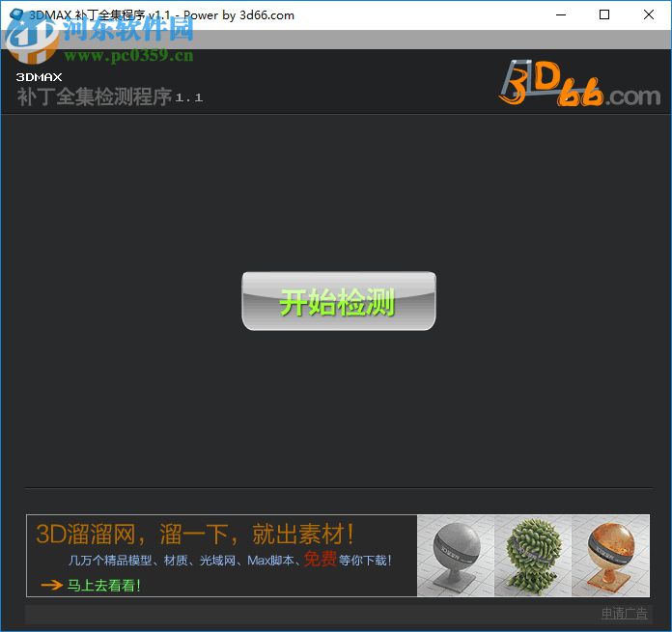Viewport: 672px width, 632px height.
Task: Click the 补丁全集检测程序 title text
Action: [95, 96]
